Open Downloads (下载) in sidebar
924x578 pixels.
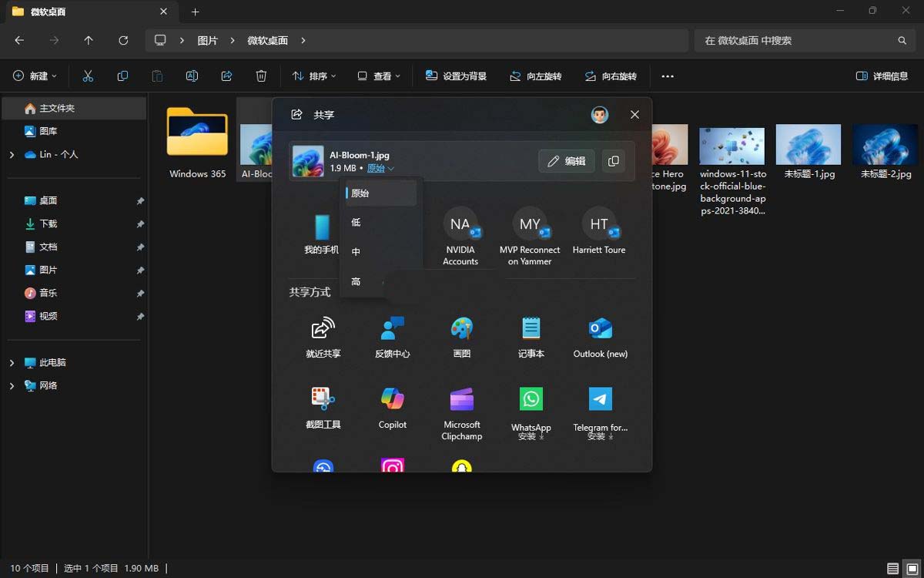(75, 223)
